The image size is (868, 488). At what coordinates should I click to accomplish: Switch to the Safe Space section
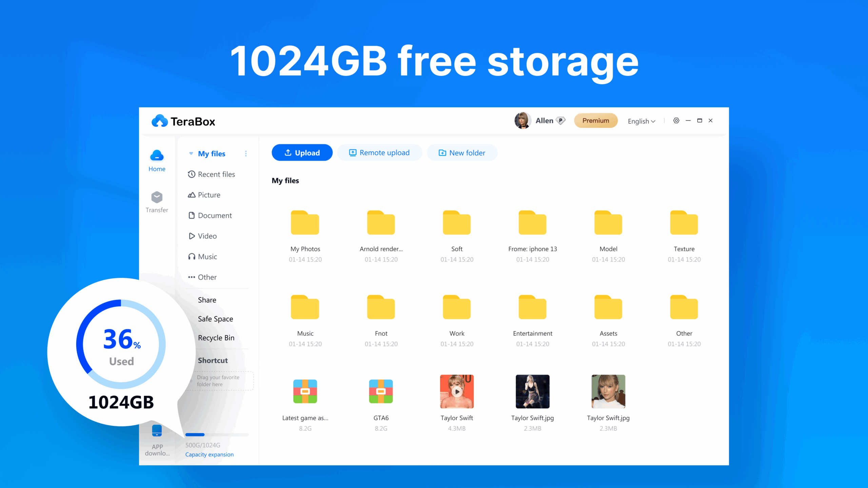(215, 319)
